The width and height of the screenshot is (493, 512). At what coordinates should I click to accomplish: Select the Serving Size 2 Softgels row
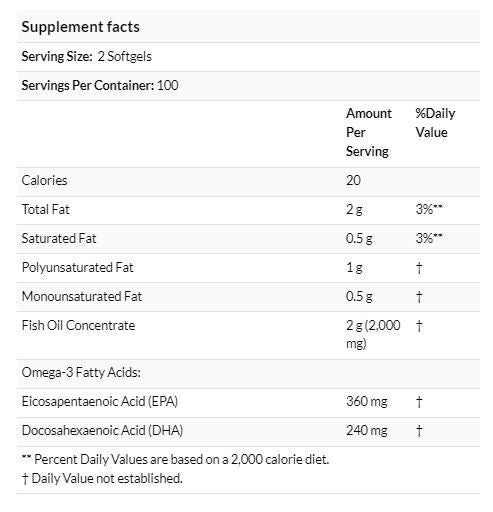pyautogui.click(x=248, y=57)
